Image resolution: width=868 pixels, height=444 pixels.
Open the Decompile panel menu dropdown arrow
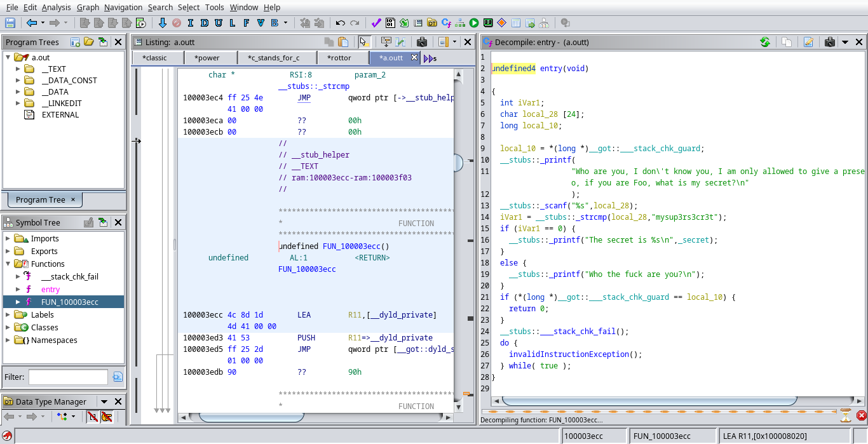point(844,43)
